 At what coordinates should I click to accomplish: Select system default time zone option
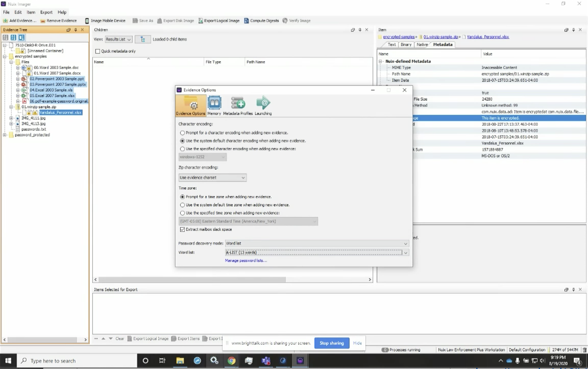183,205
